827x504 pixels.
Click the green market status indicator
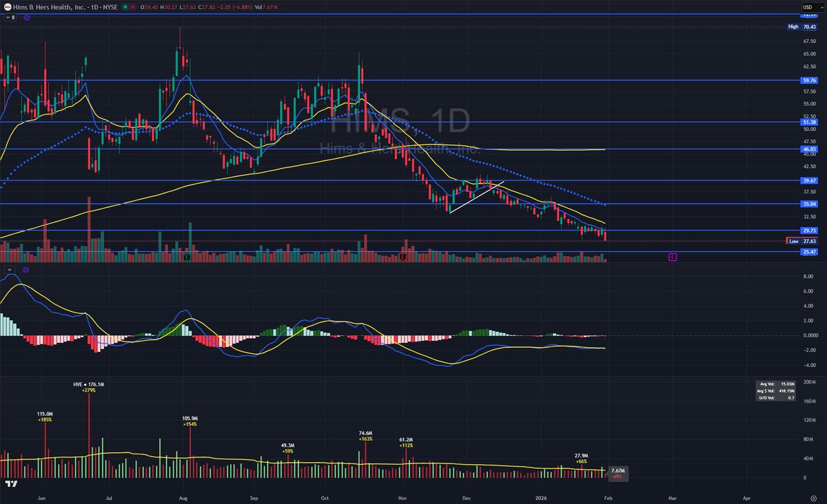pos(124,7)
